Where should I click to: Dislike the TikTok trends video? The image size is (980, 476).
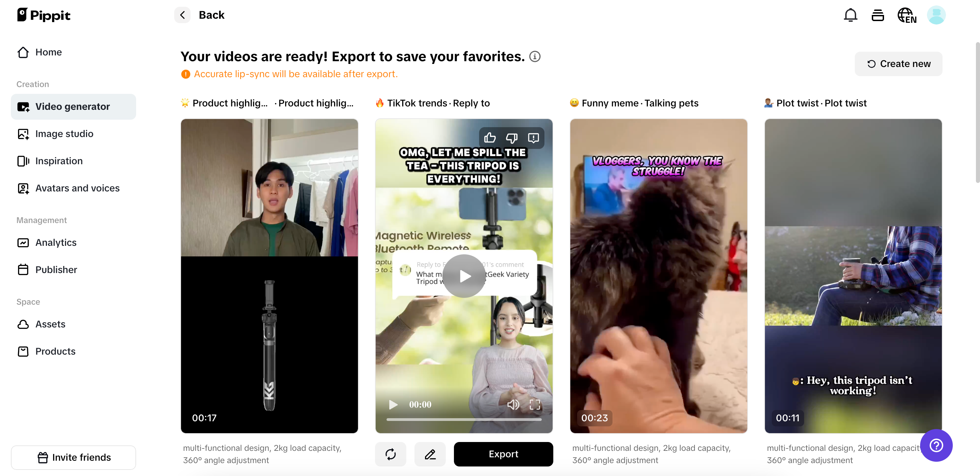(x=512, y=138)
